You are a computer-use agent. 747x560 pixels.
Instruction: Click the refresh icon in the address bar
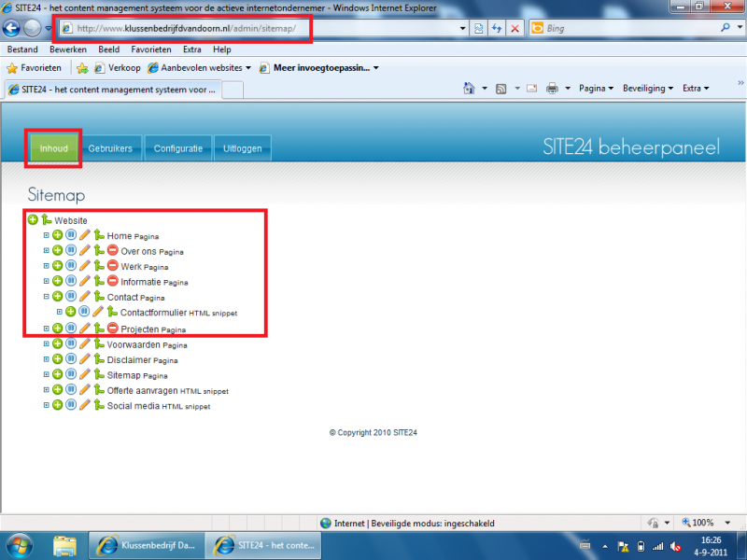point(497,29)
